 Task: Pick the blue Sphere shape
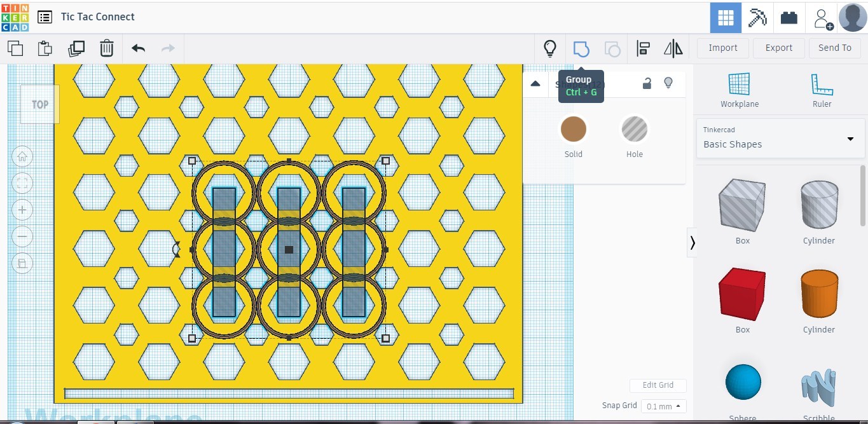click(x=743, y=382)
